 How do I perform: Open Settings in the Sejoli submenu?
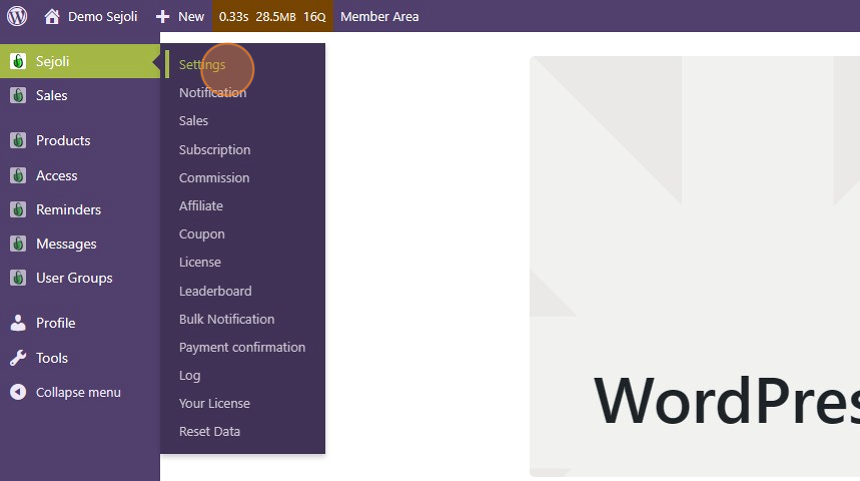tap(202, 64)
